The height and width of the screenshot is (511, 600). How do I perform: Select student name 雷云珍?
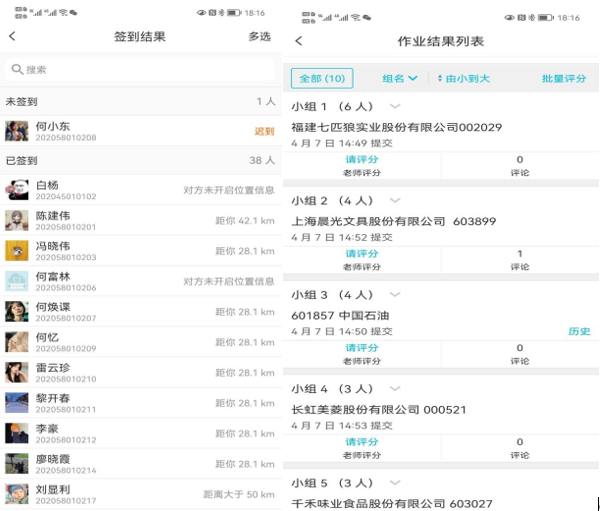tap(53, 367)
